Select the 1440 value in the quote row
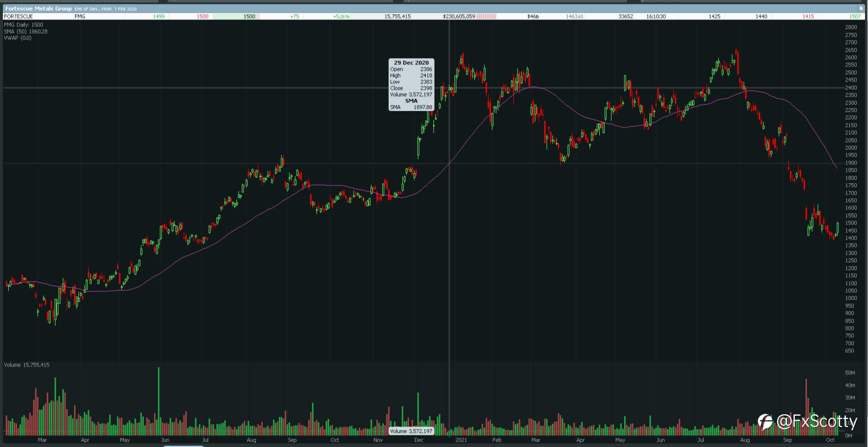The height and width of the screenshot is (447, 868). pos(761,17)
